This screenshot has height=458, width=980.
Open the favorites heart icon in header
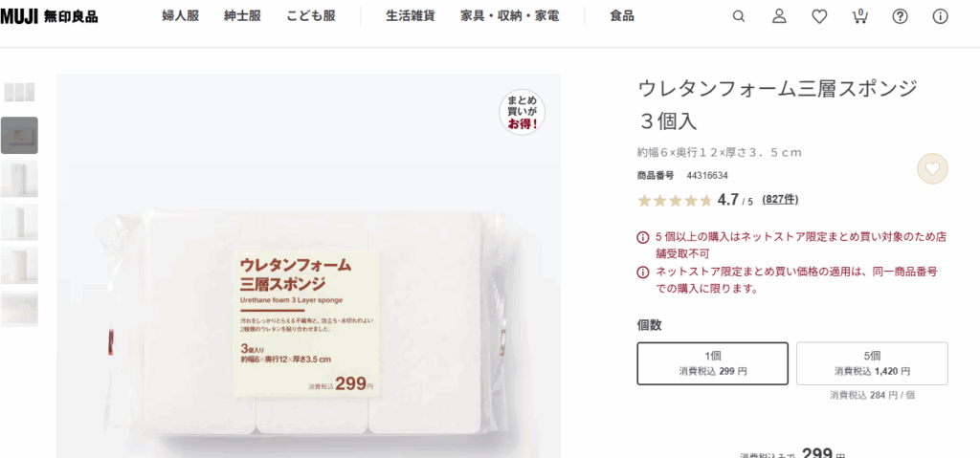819,17
